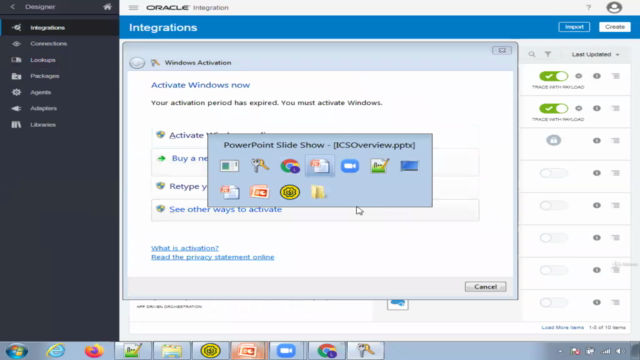Screen dimensions: 640x360
Task: Select highlighted PowerPoint slide show in switcher
Action: [320, 166]
